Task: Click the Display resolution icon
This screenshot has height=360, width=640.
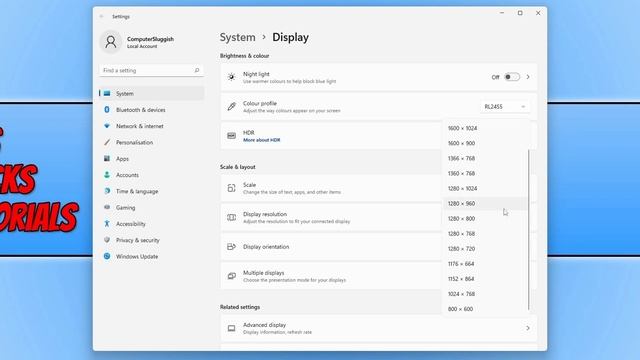Action: [231, 218]
